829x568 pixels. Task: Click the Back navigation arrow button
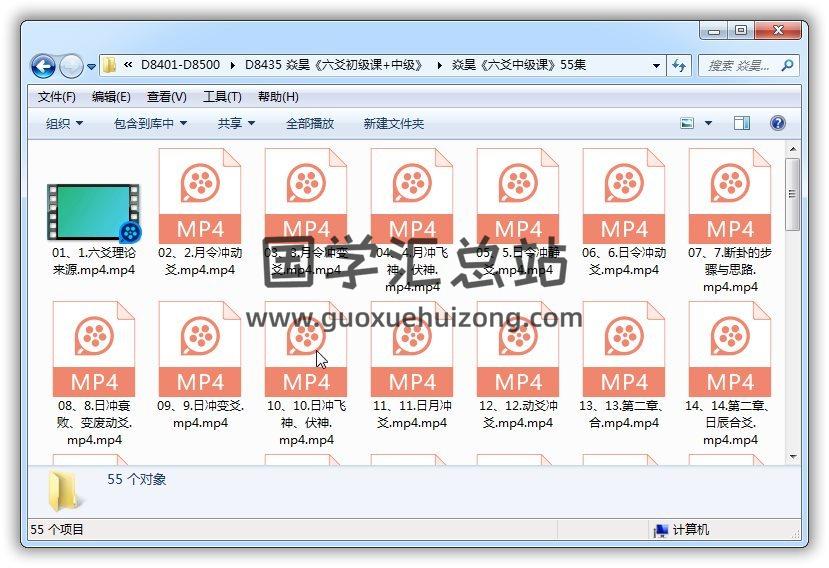43,67
